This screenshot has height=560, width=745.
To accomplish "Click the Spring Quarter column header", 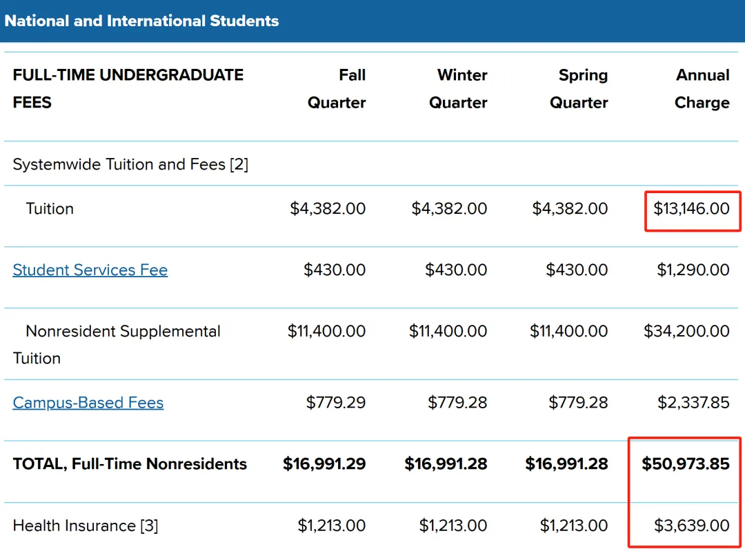I will [579, 89].
